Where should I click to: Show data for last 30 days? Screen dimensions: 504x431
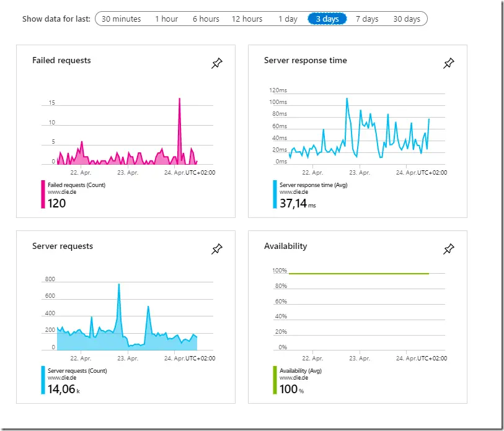[407, 19]
